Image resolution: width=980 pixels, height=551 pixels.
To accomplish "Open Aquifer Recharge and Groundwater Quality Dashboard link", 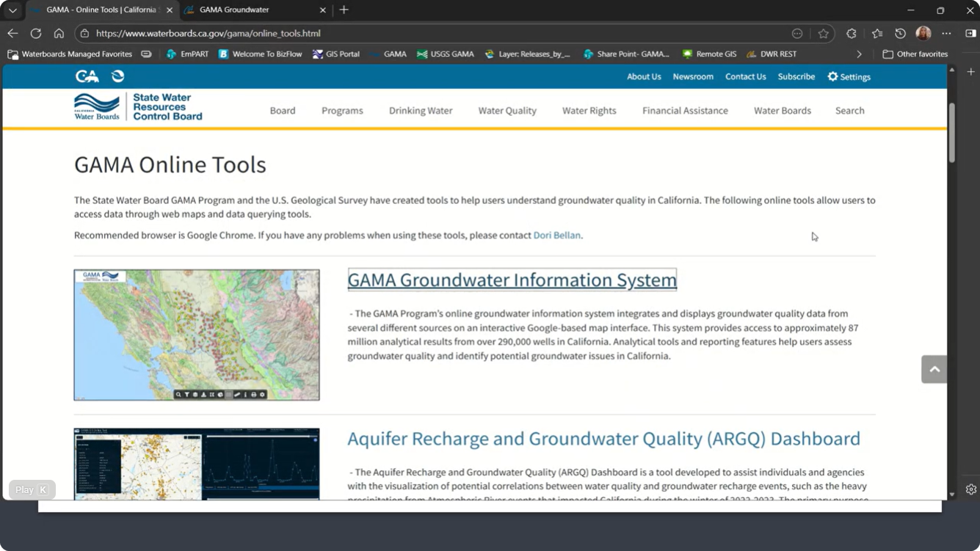I will (603, 439).
